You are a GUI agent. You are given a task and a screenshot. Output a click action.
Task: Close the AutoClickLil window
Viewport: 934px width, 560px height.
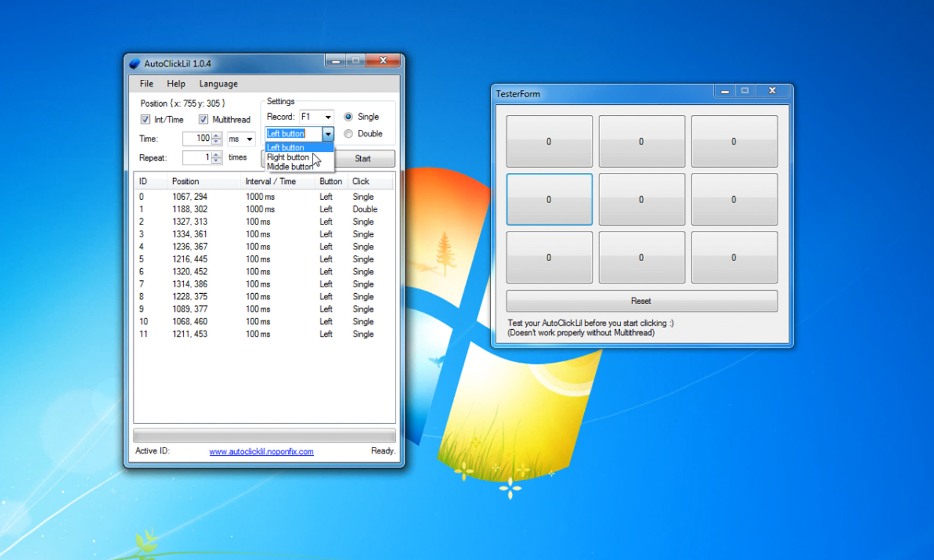pyautogui.click(x=383, y=60)
